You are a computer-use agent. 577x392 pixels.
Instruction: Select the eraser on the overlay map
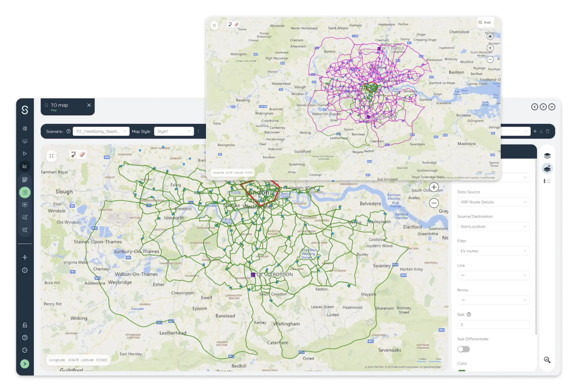pyautogui.click(x=236, y=24)
